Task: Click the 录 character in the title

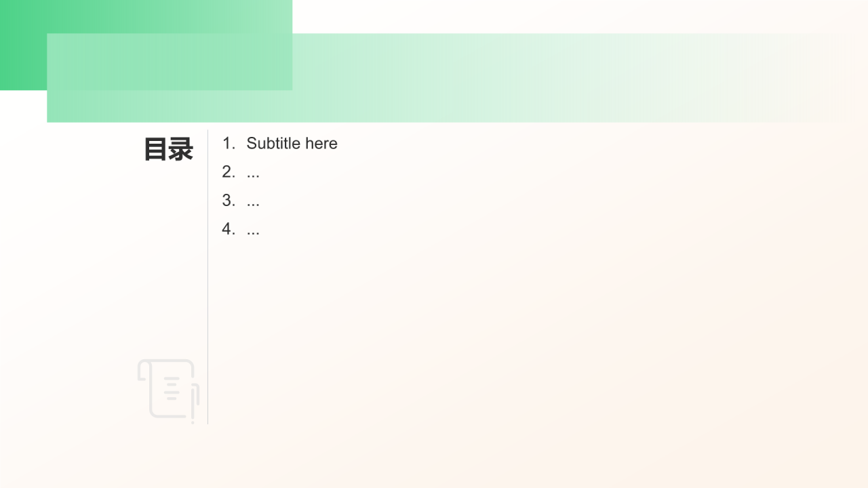Action: (x=181, y=149)
